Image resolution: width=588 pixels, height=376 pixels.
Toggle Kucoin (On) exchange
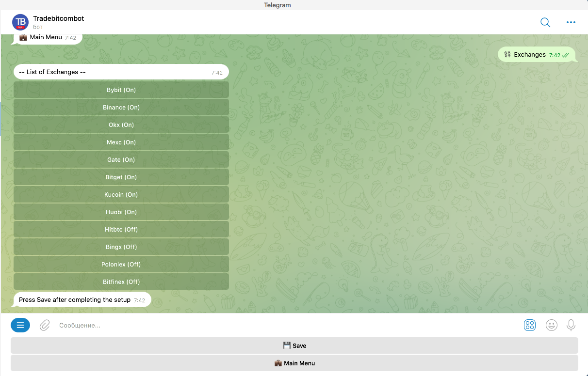121,194
